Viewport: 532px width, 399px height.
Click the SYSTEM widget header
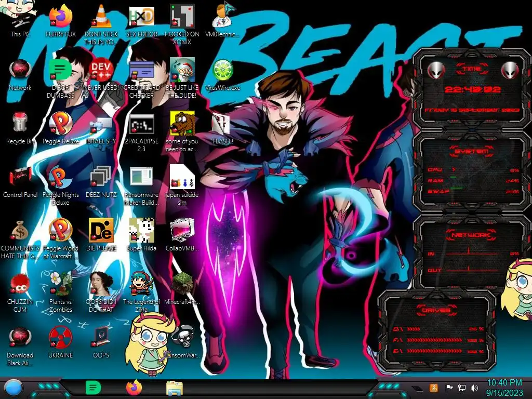point(472,151)
